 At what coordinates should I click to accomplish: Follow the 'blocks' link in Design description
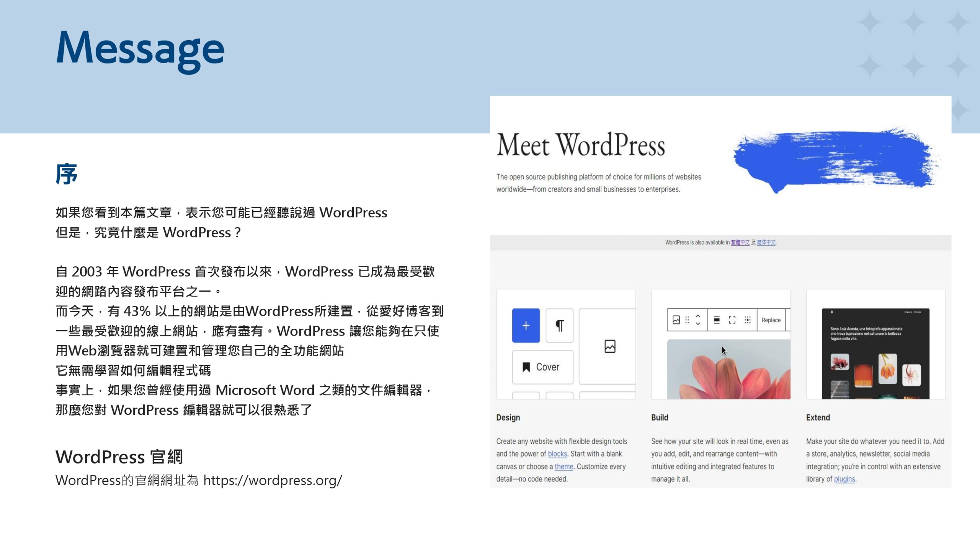tap(557, 454)
